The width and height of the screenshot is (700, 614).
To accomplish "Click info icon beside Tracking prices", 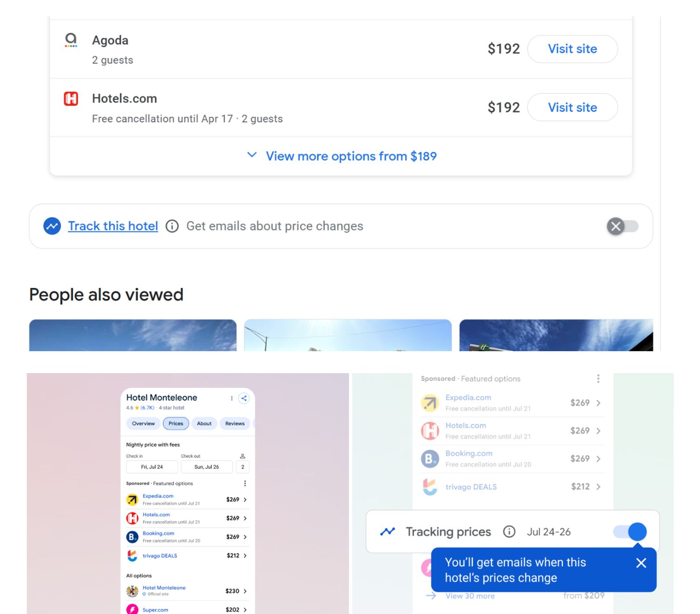I will click(x=509, y=532).
